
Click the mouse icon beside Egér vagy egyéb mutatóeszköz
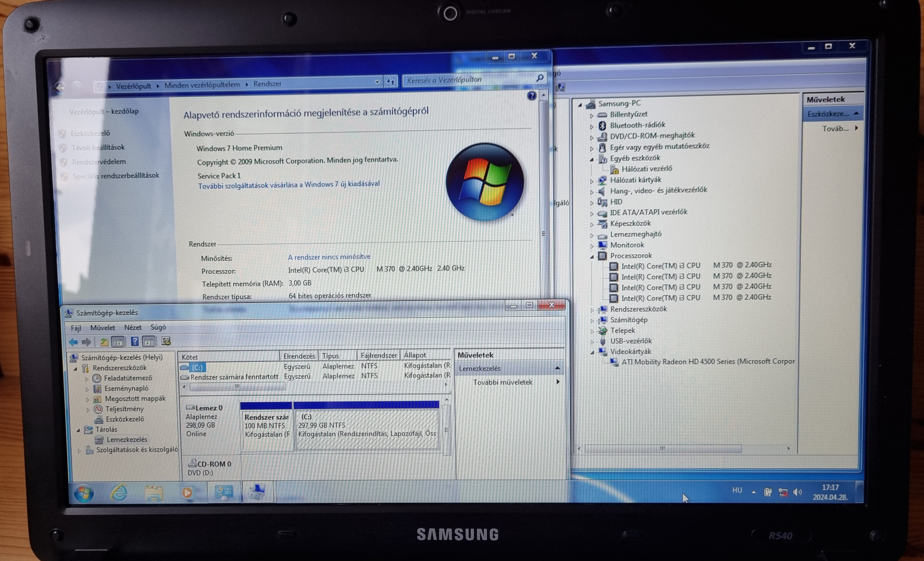(x=602, y=147)
